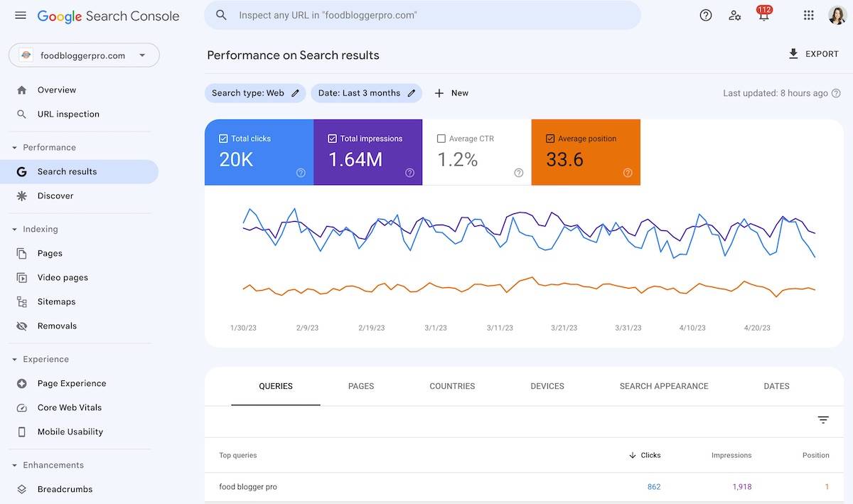Click the Discover asterisk icon
Viewport: 853px width, 504px height.
[x=22, y=196]
